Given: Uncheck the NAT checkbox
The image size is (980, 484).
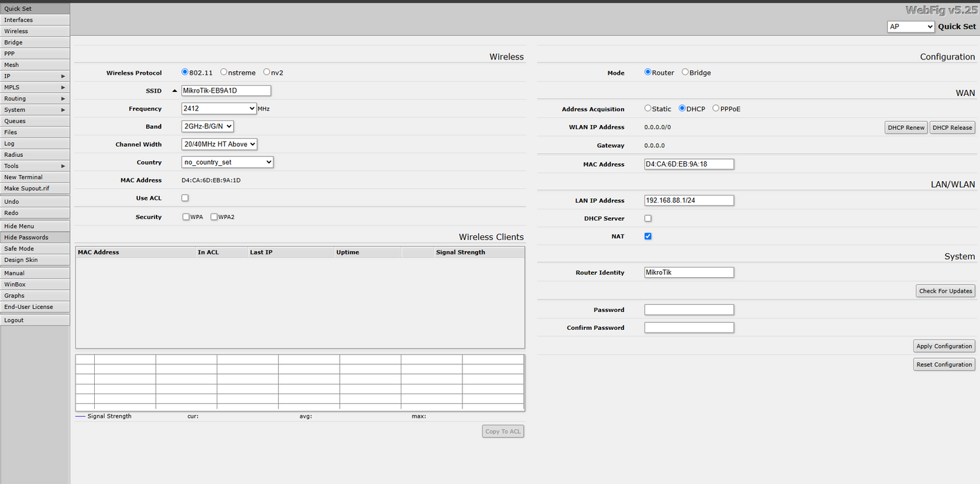Looking at the screenshot, I should [648, 236].
